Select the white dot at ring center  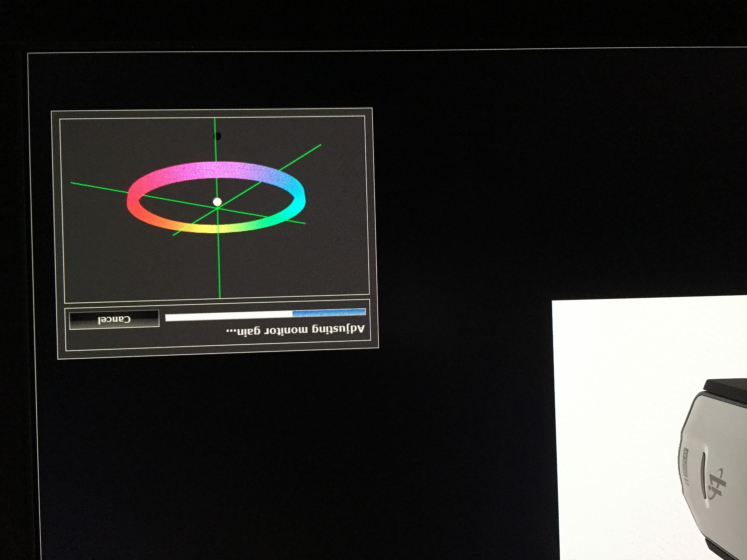coord(217,202)
